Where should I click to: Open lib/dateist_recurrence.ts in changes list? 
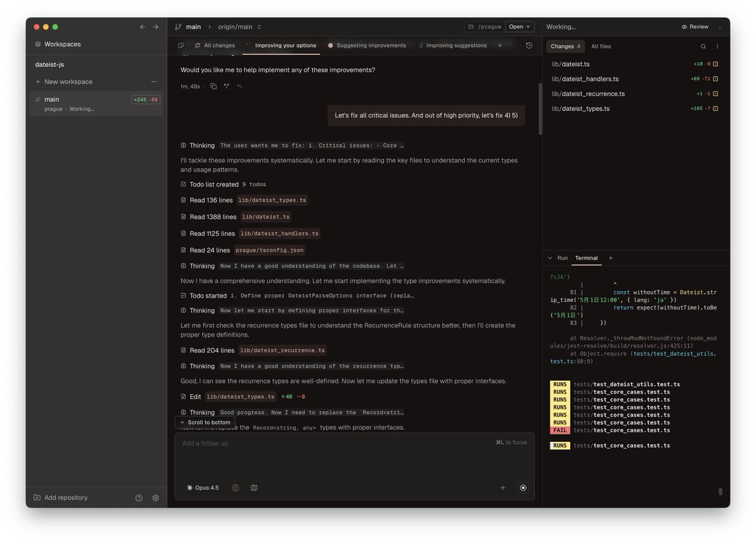[x=588, y=94]
